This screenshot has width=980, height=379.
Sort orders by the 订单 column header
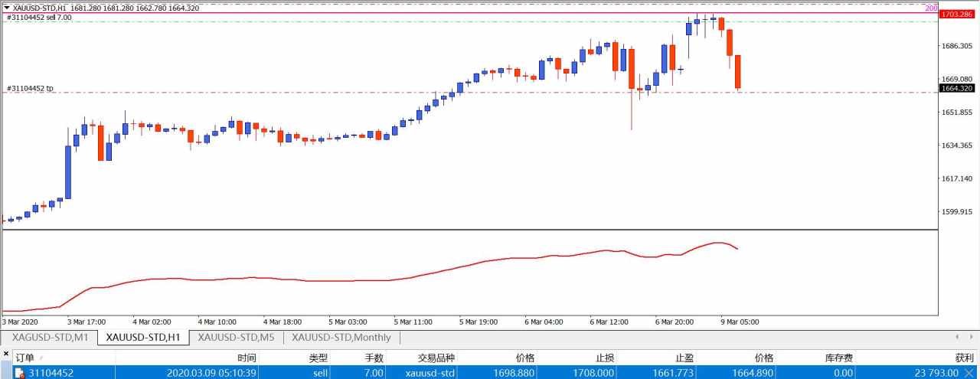tap(24, 358)
